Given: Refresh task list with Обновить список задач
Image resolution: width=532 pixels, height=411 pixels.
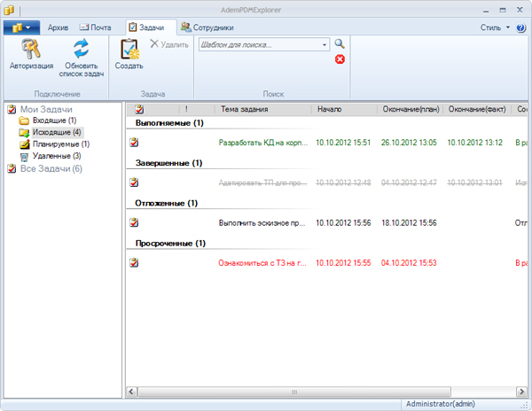Looking at the screenshot, I should pos(82,58).
